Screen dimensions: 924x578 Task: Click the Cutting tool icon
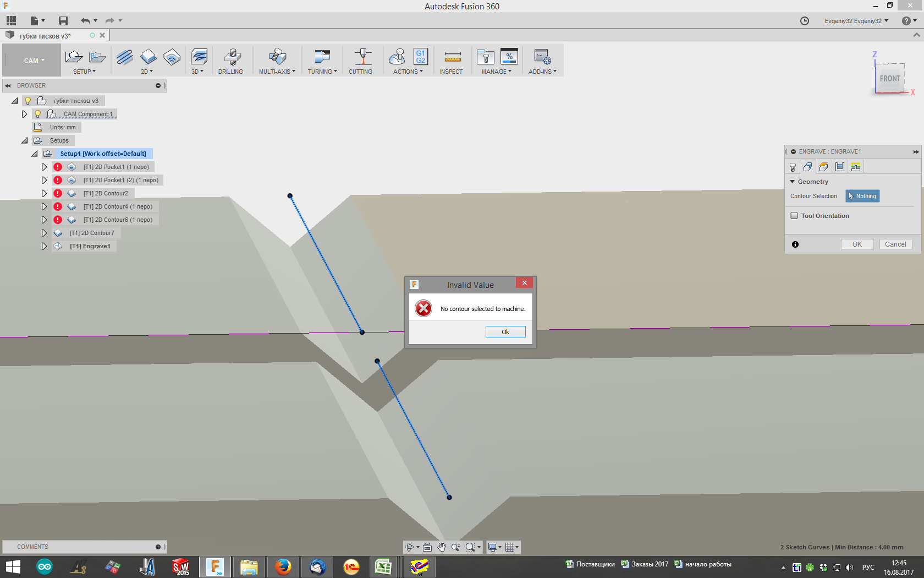[362, 57]
